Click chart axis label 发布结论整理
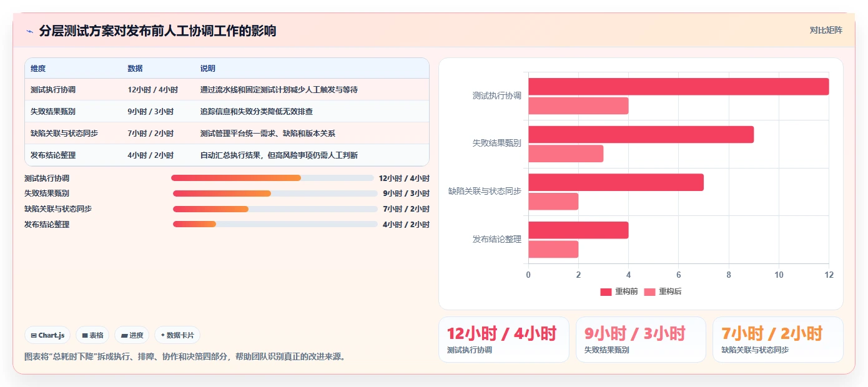This screenshot has height=387, width=868. click(x=497, y=239)
